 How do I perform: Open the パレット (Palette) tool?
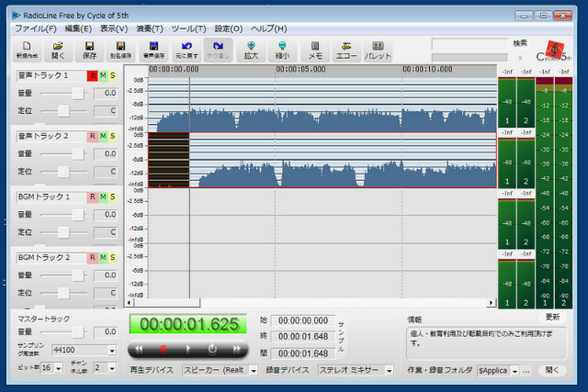[378, 50]
